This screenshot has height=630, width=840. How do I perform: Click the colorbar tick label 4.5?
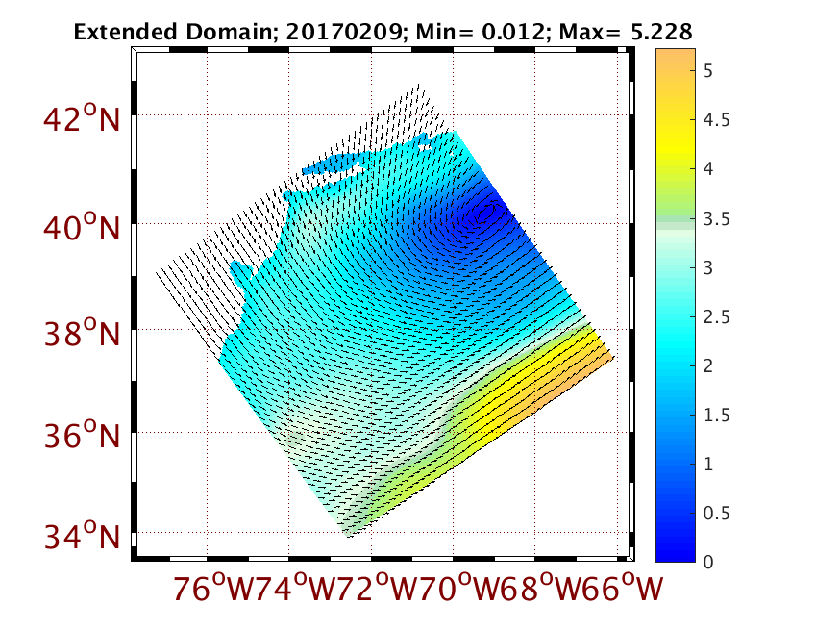pos(716,119)
